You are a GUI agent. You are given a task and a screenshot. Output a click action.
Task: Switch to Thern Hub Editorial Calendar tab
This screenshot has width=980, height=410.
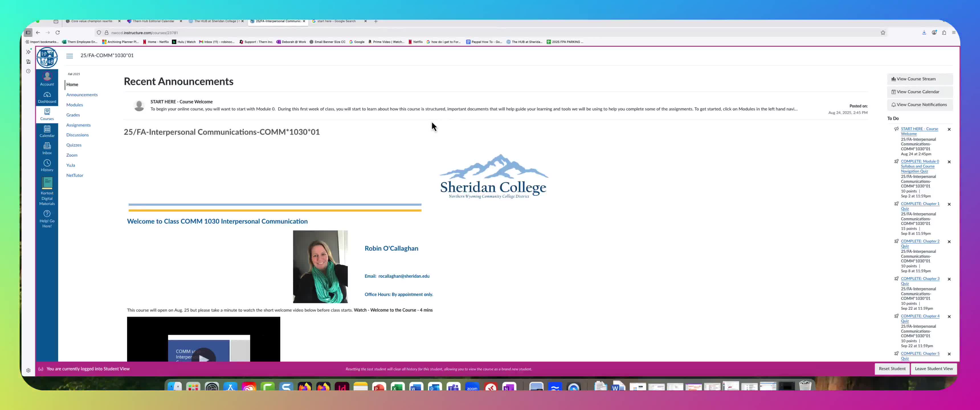coord(153,21)
